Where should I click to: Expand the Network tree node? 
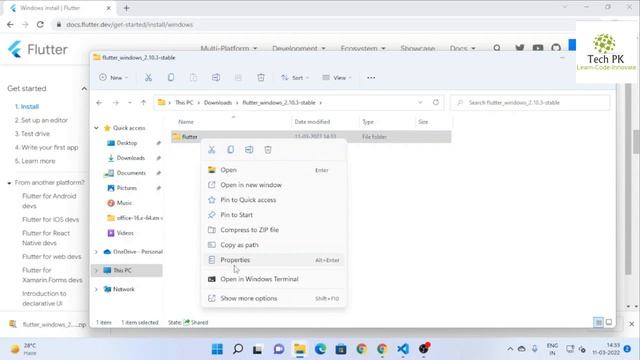coord(96,289)
